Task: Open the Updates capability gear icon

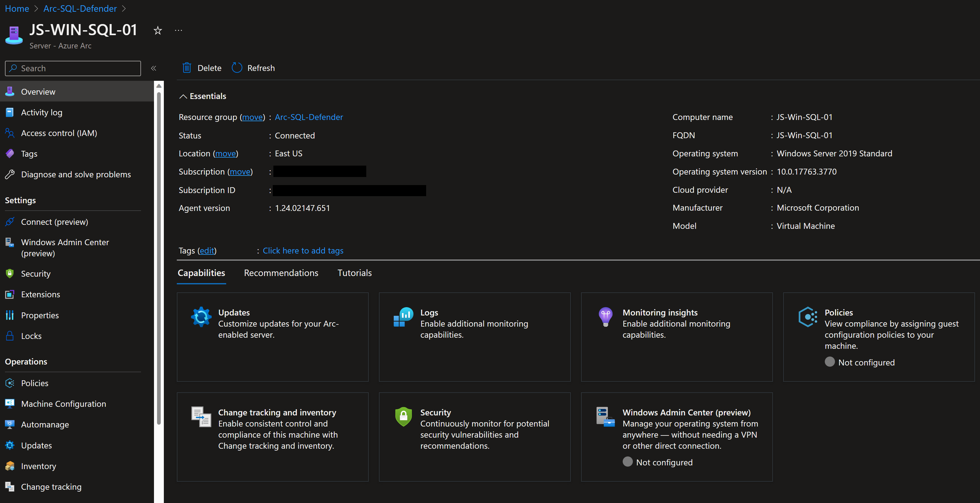Action: click(201, 317)
